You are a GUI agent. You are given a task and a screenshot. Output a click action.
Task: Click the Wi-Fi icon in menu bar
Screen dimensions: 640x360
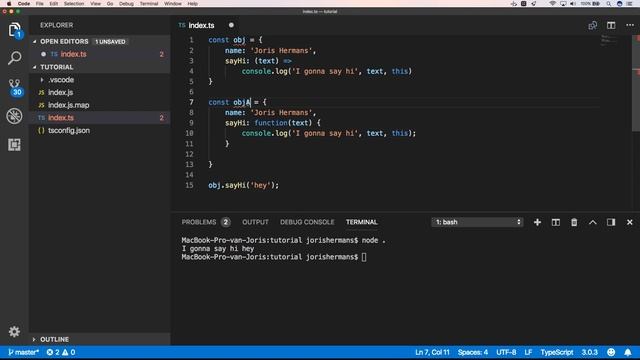click(553, 4)
